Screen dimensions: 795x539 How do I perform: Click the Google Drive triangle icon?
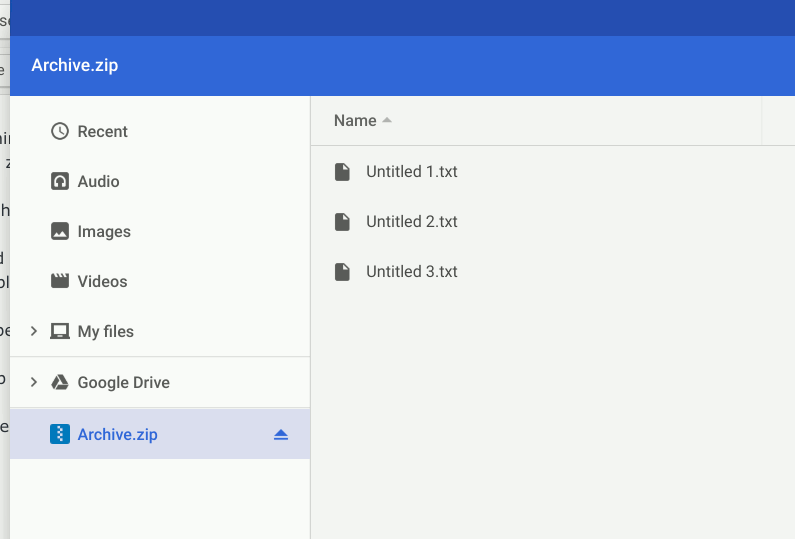[x=60, y=382]
